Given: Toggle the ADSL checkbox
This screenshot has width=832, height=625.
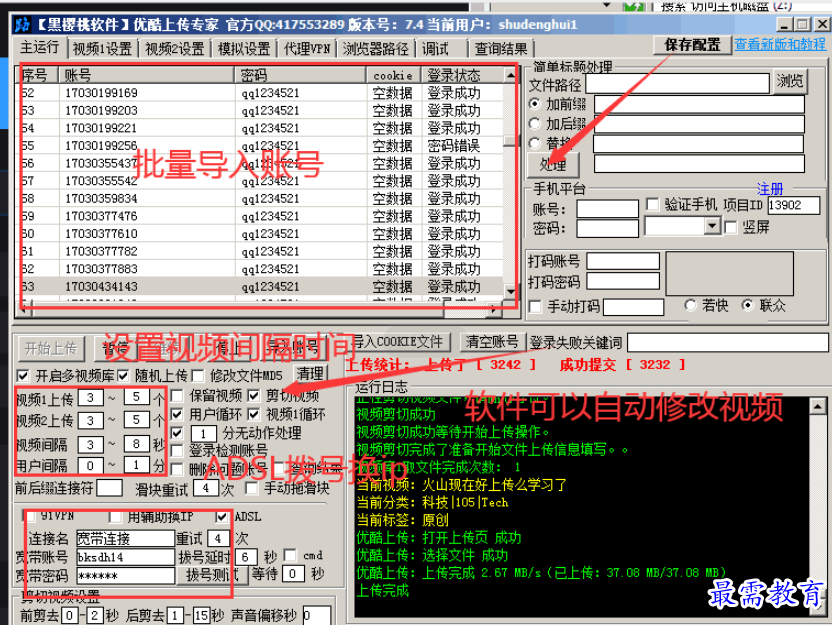Looking at the screenshot, I should tap(222, 516).
